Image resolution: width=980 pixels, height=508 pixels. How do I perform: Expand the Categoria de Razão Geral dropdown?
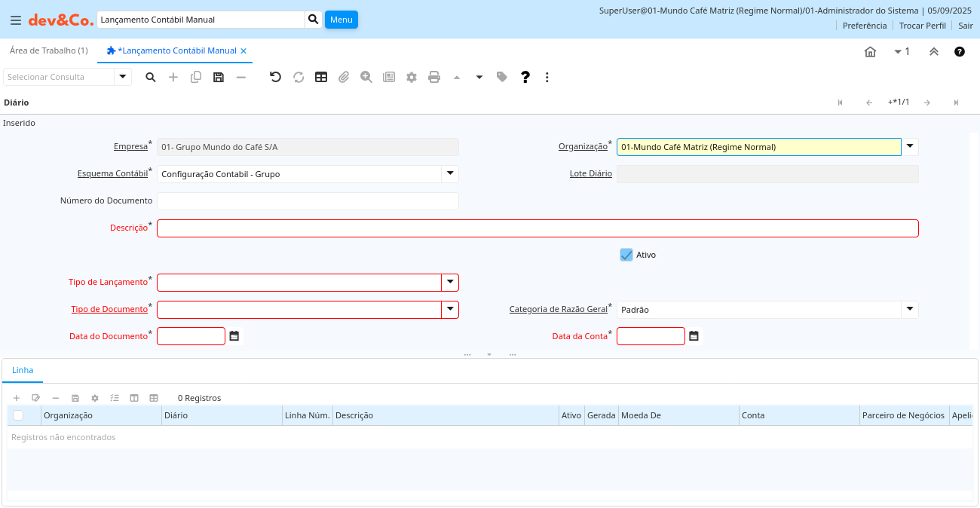click(910, 310)
